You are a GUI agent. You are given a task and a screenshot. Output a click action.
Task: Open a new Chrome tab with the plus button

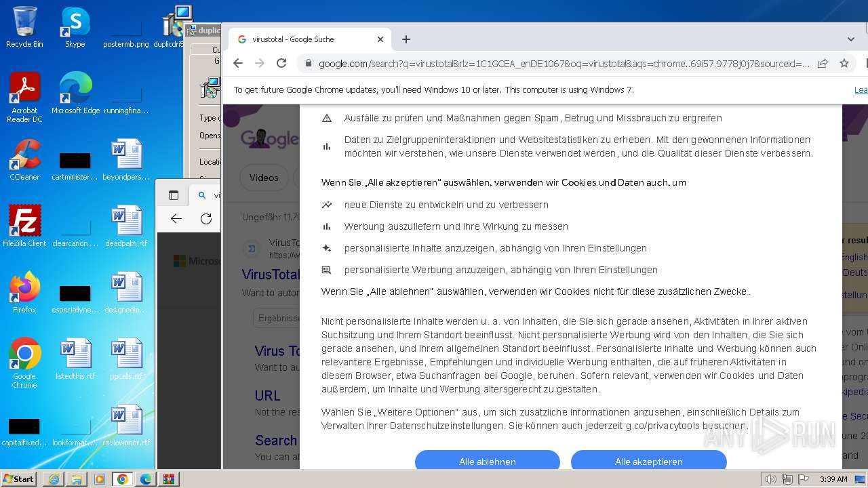pos(406,39)
